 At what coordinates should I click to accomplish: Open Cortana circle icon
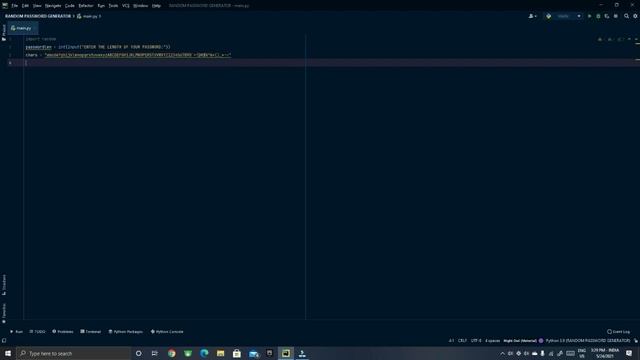[139, 353]
